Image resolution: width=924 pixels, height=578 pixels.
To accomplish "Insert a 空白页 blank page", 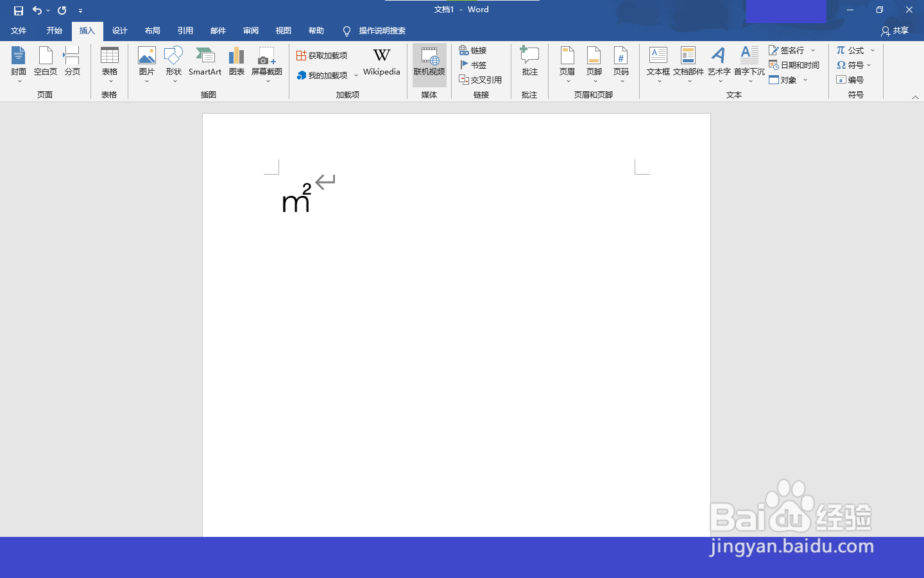I will [x=46, y=62].
